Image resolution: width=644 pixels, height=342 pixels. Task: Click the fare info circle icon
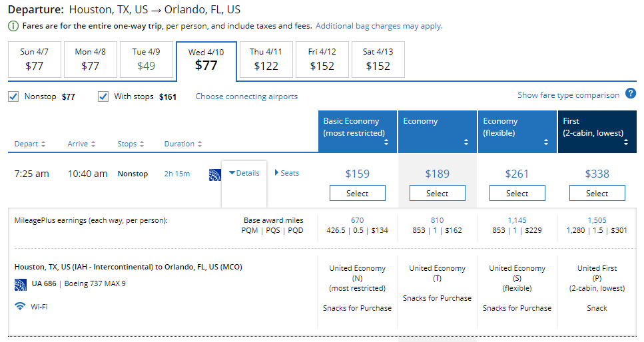pos(13,27)
